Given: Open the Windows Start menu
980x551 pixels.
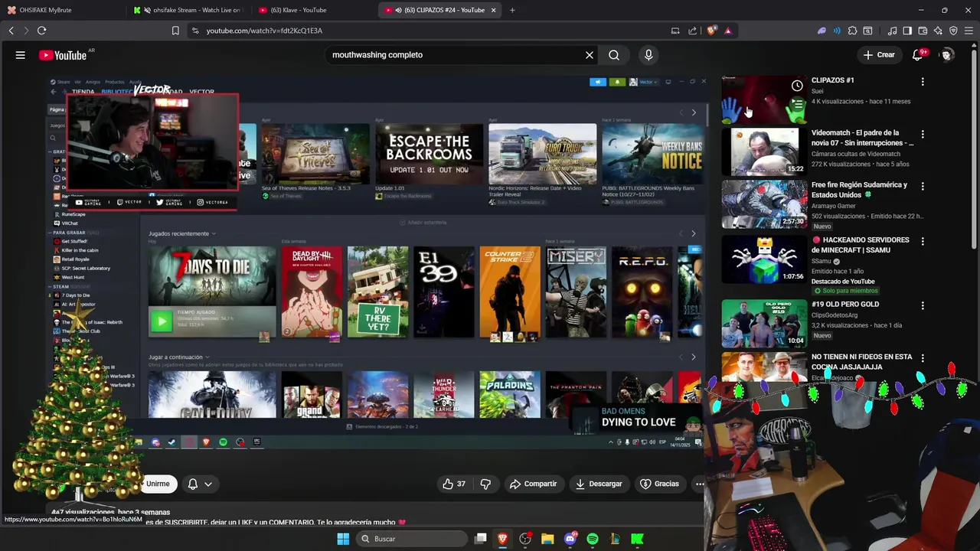Looking at the screenshot, I should pos(343,539).
